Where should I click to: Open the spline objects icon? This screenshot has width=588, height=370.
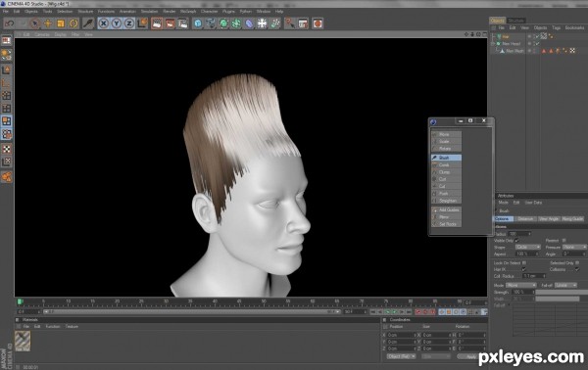click(211, 23)
